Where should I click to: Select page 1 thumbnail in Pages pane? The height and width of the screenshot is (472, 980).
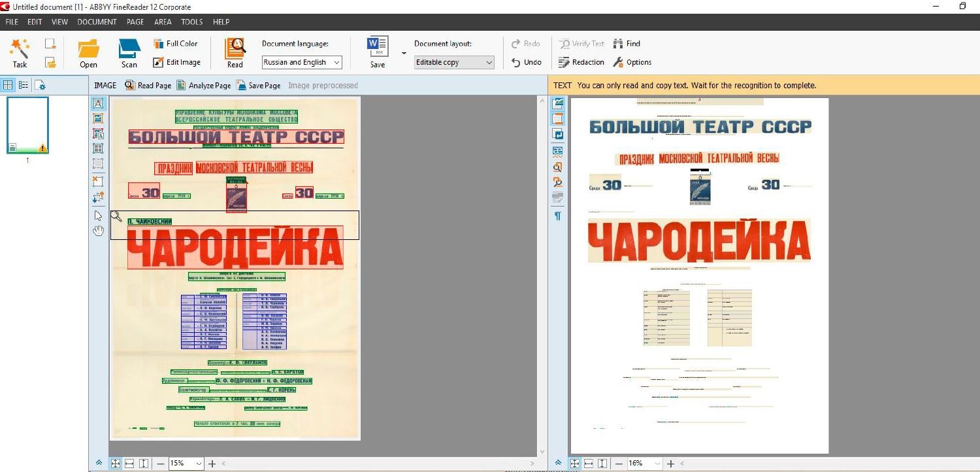[x=27, y=126]
